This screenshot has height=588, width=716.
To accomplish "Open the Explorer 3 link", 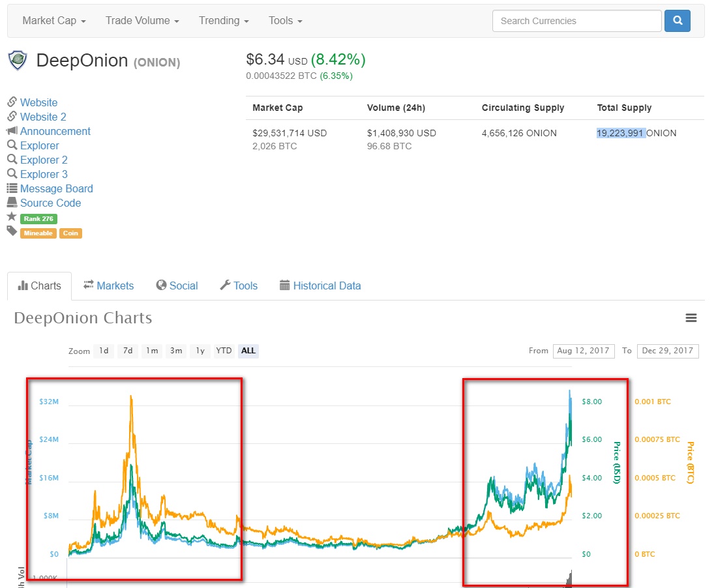I will pos(44,174).
